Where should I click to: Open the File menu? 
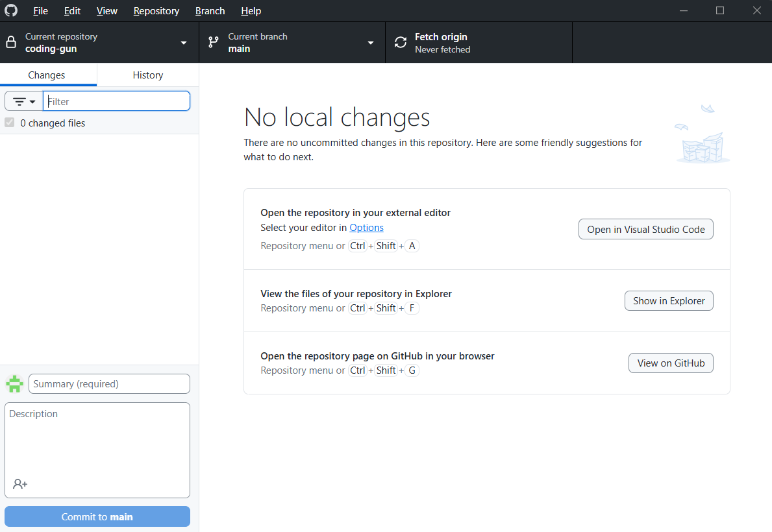tap(40, 11)
